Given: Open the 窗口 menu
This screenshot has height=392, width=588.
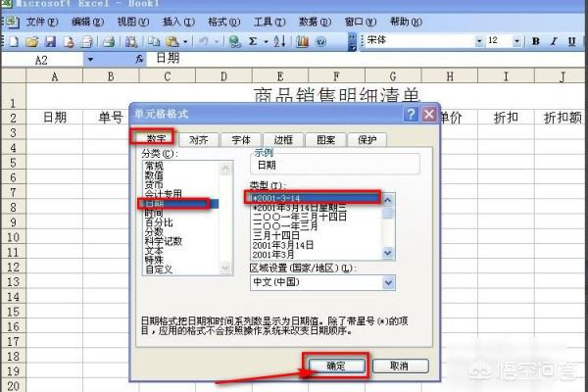Looking at the screenshot, I should pyautogui.click(x=361, y=22).
